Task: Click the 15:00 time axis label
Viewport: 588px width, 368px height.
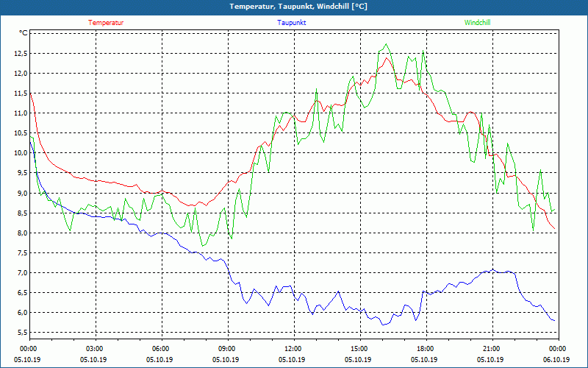Action: tap(359, 349)
